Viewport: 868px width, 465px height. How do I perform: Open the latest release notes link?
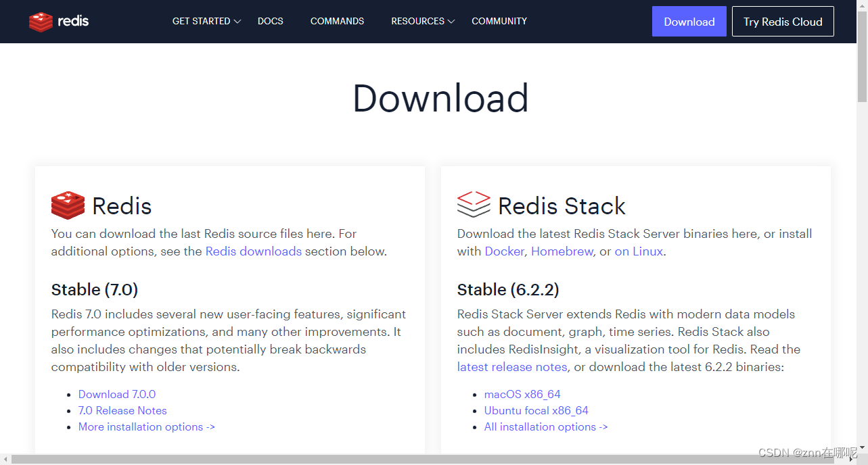coord(511,367)
